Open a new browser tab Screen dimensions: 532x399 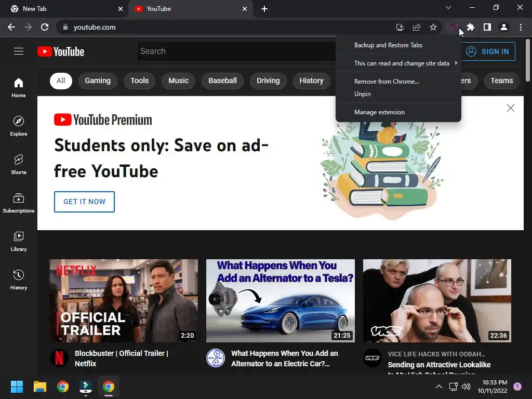click(x=264, y=9)
